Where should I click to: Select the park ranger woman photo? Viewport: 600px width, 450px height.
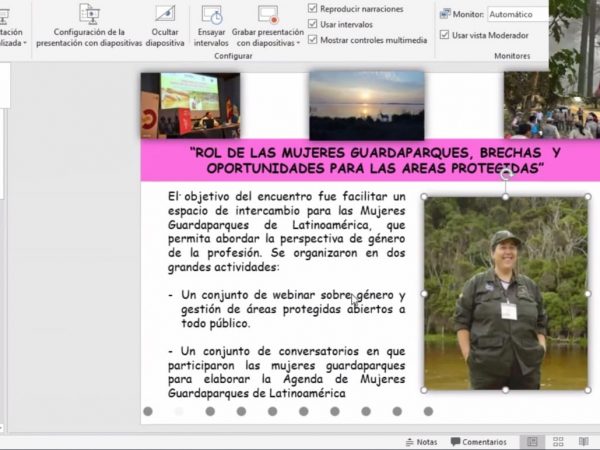click(506, 293)
